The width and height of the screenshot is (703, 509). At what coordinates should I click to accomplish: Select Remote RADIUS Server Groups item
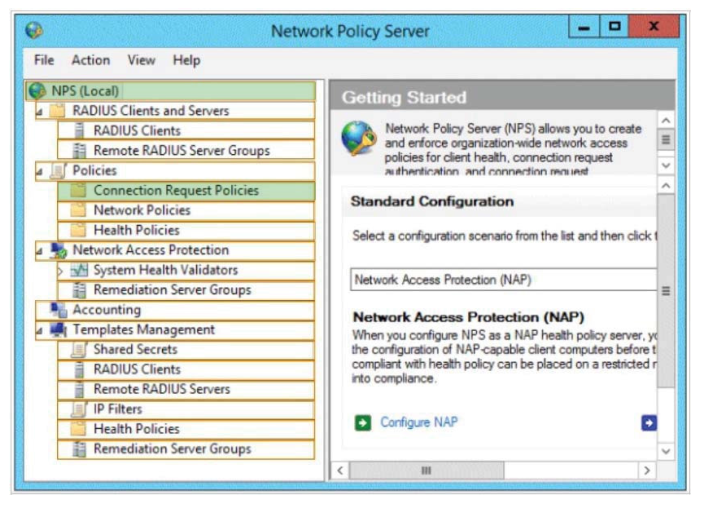[x=186, y=151]
